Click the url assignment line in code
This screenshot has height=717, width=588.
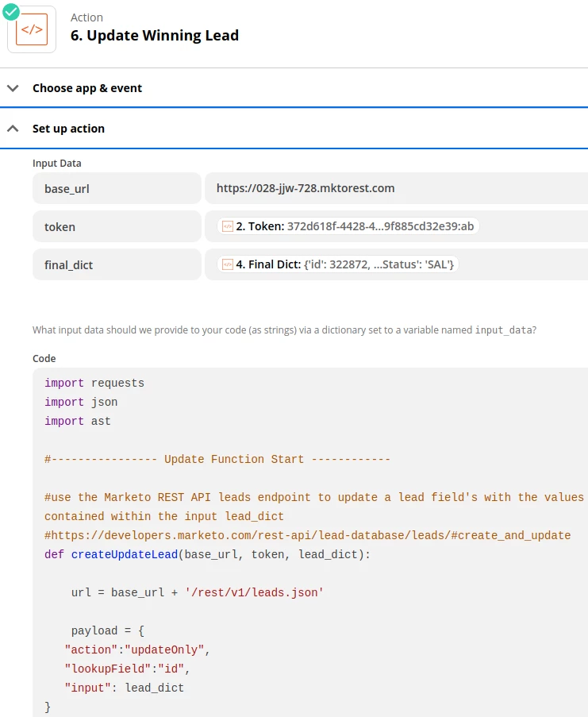[197, 592]
